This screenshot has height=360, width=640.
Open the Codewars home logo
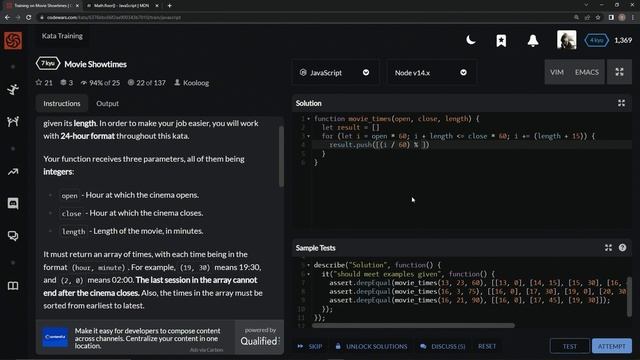pos(13,40)
